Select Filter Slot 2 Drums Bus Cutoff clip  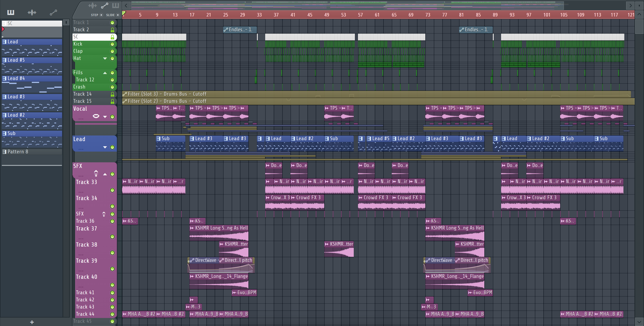378,101
